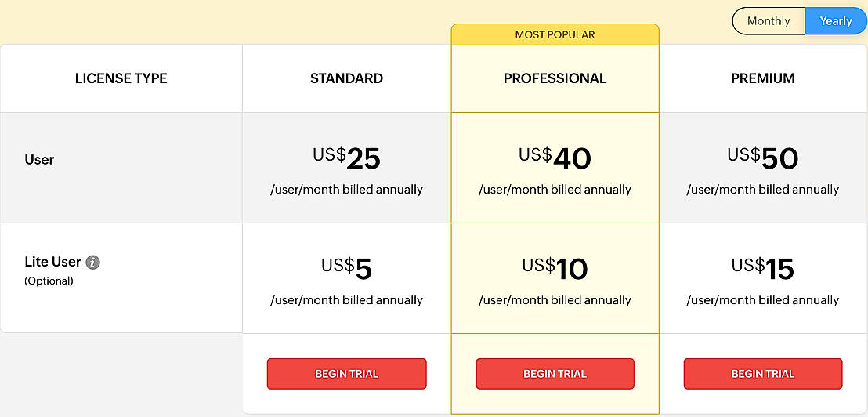Click the Most Popular badge

[x=555, y=34]
